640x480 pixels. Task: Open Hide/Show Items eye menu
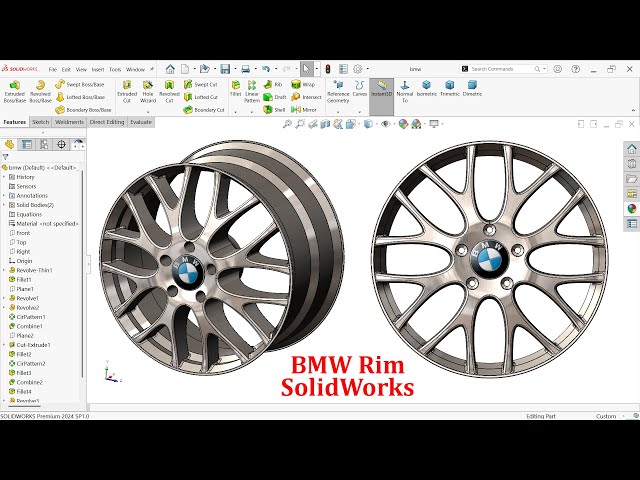pos(385,124)
